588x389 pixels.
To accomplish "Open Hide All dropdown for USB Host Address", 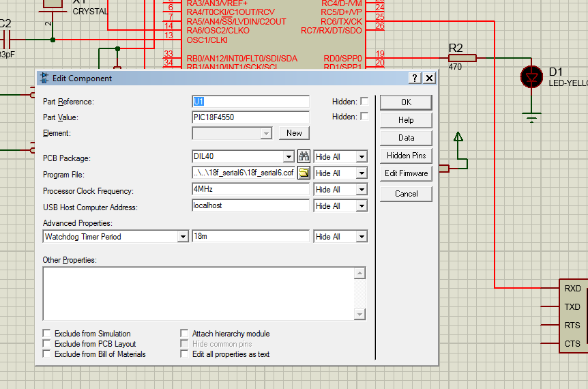I will click(x=362, y=206).
